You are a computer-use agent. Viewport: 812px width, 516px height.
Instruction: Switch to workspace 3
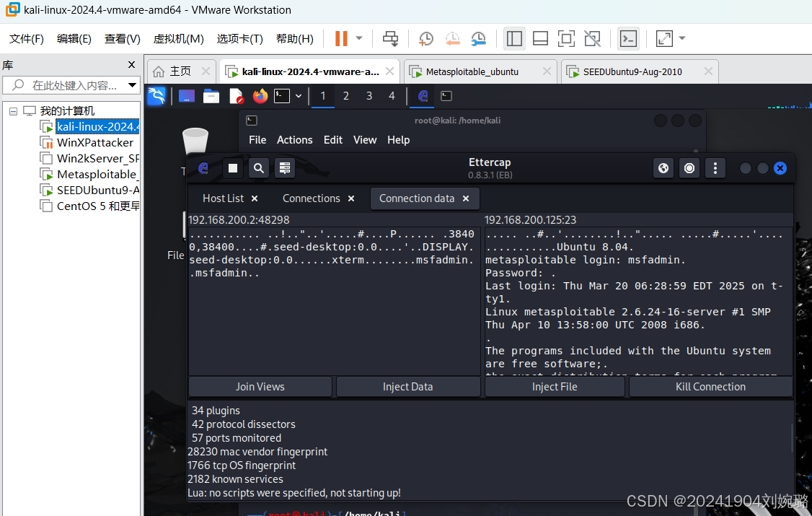click(x=369, y=96)
